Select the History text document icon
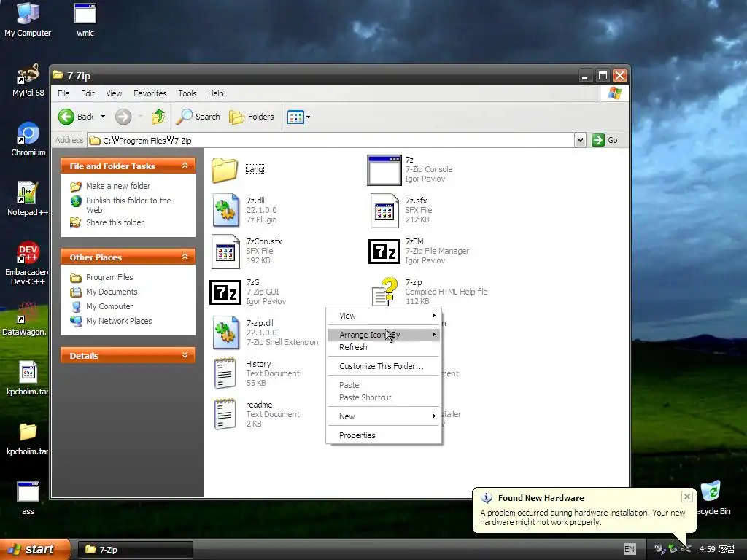This screenshot has width=747, height=560. tap(225, 373)
